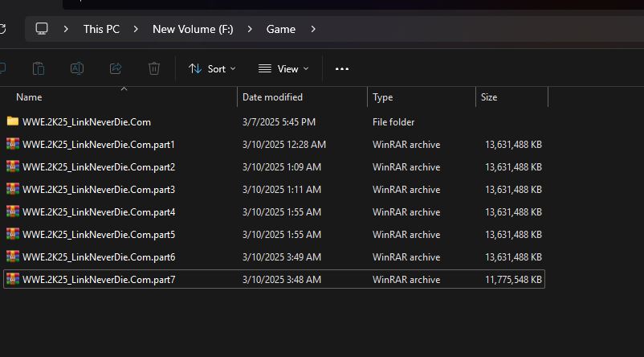
Task: Expand the chevron after New Volume (F:)
Action: coord(250,29)
